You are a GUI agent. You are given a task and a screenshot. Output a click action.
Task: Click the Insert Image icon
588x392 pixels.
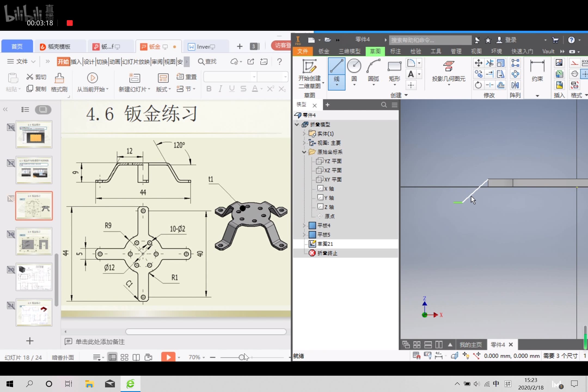[559, 63]
